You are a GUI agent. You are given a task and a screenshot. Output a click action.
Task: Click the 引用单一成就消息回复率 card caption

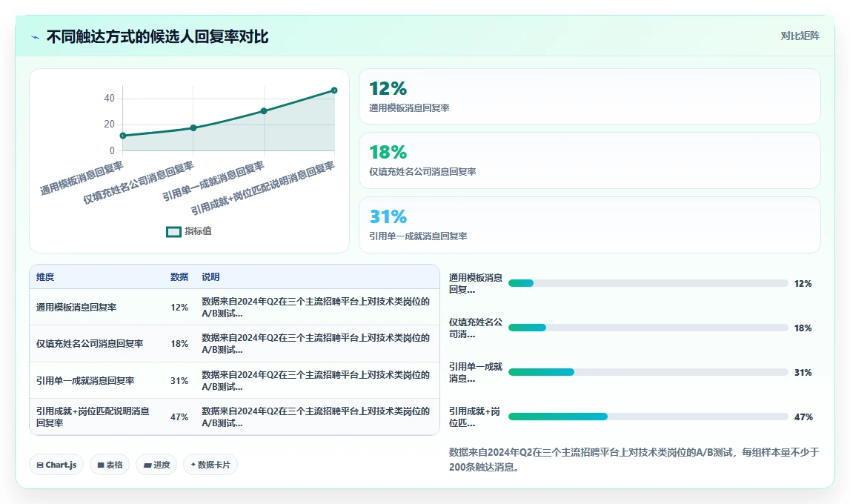coord(419,236)
